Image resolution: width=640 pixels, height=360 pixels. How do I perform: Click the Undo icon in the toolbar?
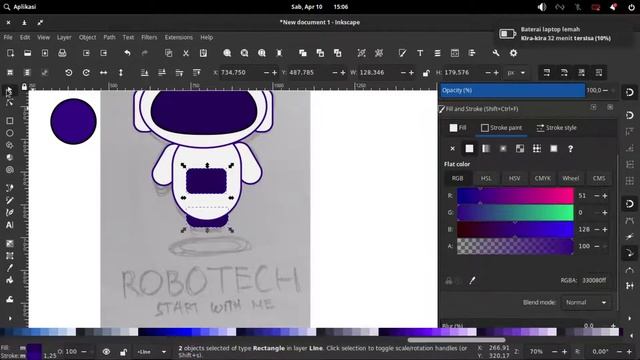coord(127,53)
